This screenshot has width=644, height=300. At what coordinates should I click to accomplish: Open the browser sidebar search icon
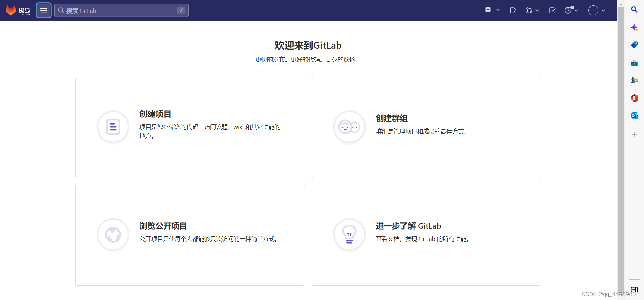(x=634, y=10)
